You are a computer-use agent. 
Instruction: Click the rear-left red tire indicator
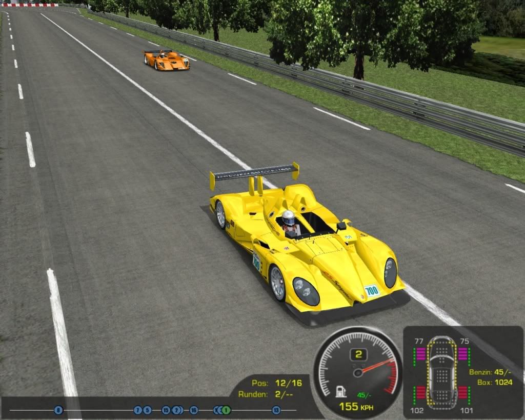point(421,393)
